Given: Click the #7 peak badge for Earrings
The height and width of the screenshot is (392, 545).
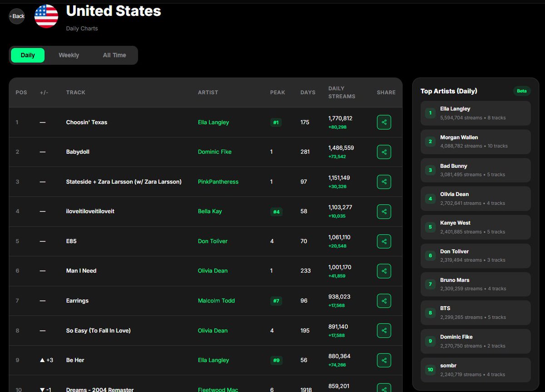Looking at the screenshot, I should 276,301.
